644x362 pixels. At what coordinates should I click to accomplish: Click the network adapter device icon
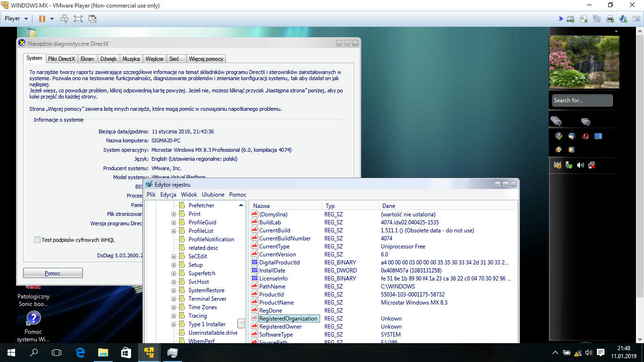[597, 19]
